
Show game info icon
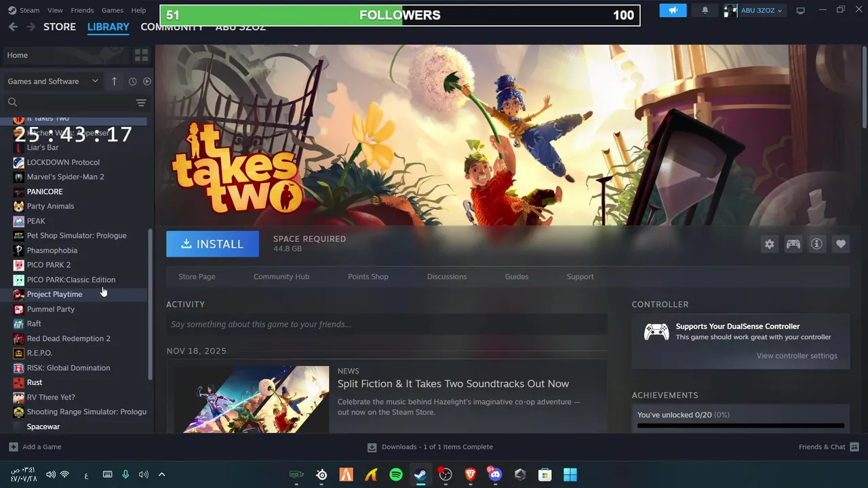pyautogui.click(x=816, y=244)
